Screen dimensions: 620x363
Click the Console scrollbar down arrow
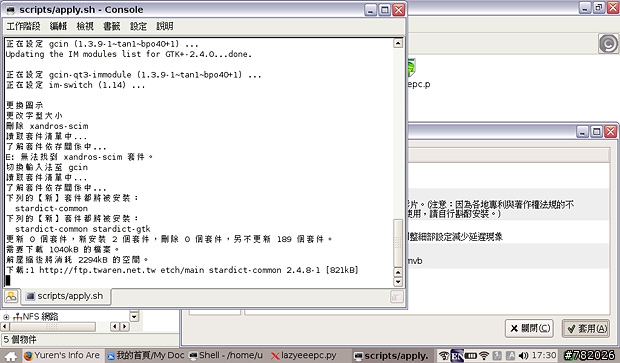coord(398,282)
